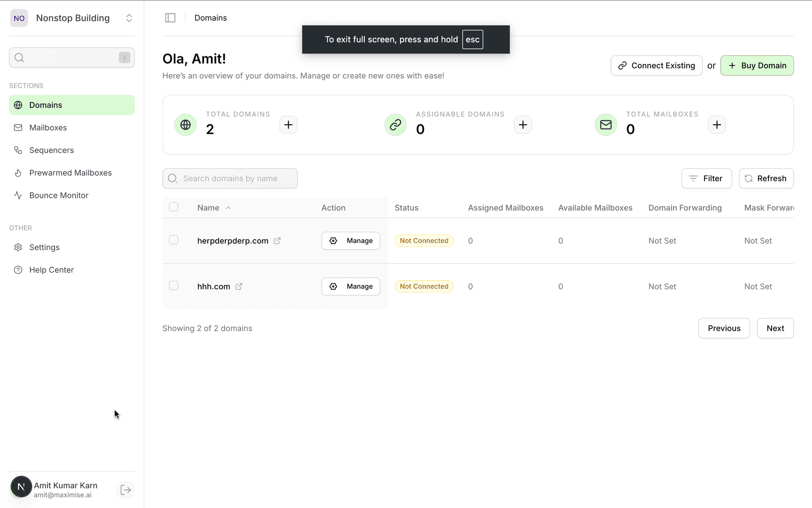Click the Available Mailboxes column header
The height and width of the screenshot is (508, 812).
coord(595,208)
